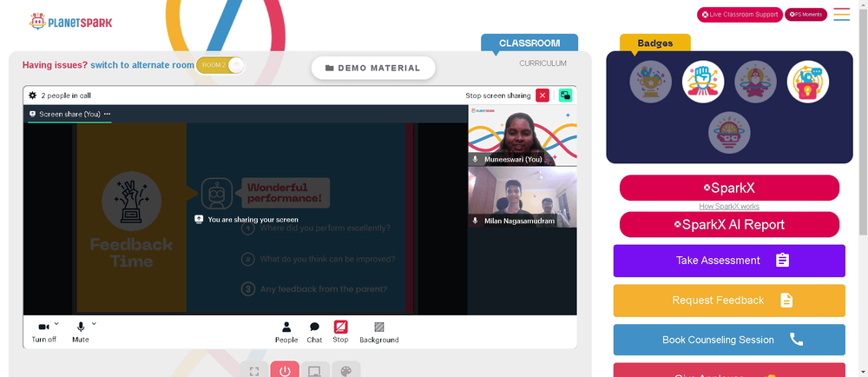
Task: Click the Book Counseling phone icon
Action: [796, 340]
